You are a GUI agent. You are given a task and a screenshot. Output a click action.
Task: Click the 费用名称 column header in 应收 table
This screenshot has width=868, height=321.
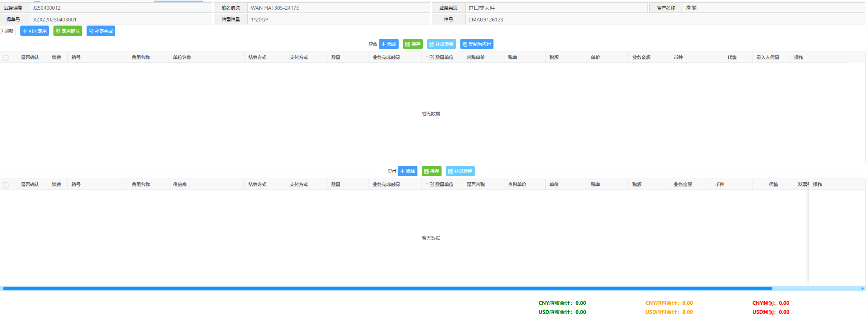point(141,58)
